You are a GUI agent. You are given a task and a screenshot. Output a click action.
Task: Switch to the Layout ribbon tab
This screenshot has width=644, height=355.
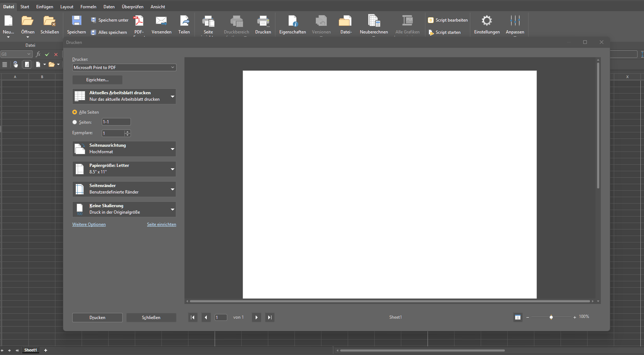67,7
